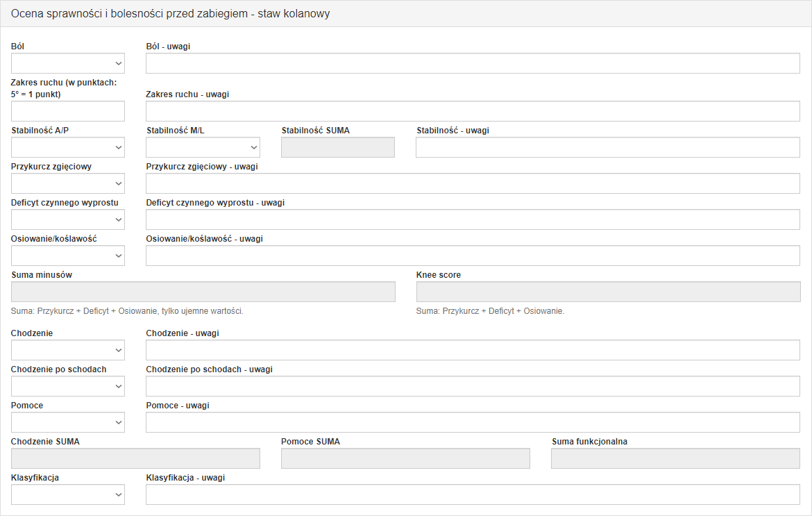Click the Zakres ruchu points input field
This screenshot has height=516, width=812.
click(68, 111)
